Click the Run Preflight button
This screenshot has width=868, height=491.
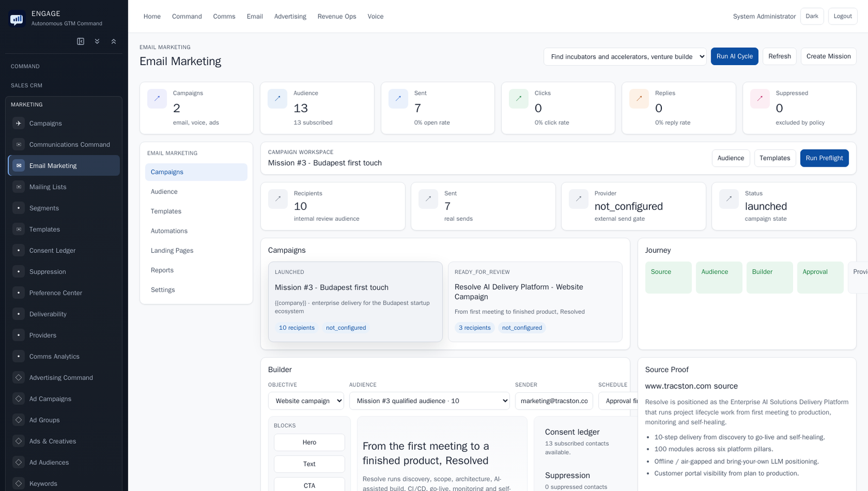coord(824,158)
